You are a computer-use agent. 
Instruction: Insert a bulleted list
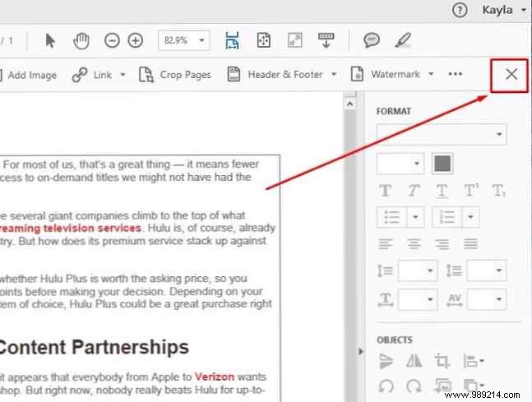click(392, 217)
